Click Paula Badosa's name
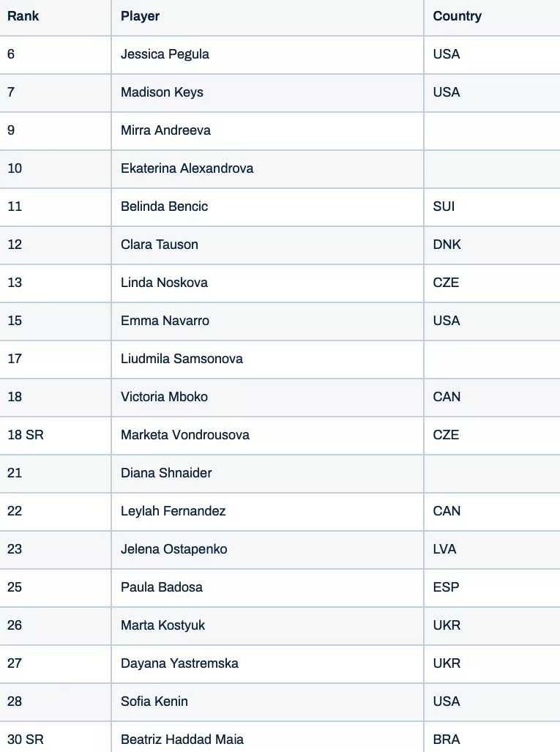This screenshot has height=752, width=560. tap(162, 587)
